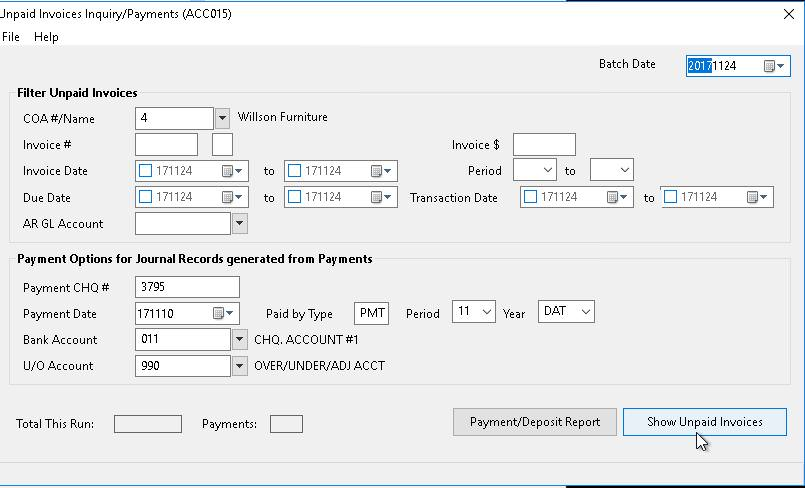
Task: Open the File menu
Action: [11, 37]
